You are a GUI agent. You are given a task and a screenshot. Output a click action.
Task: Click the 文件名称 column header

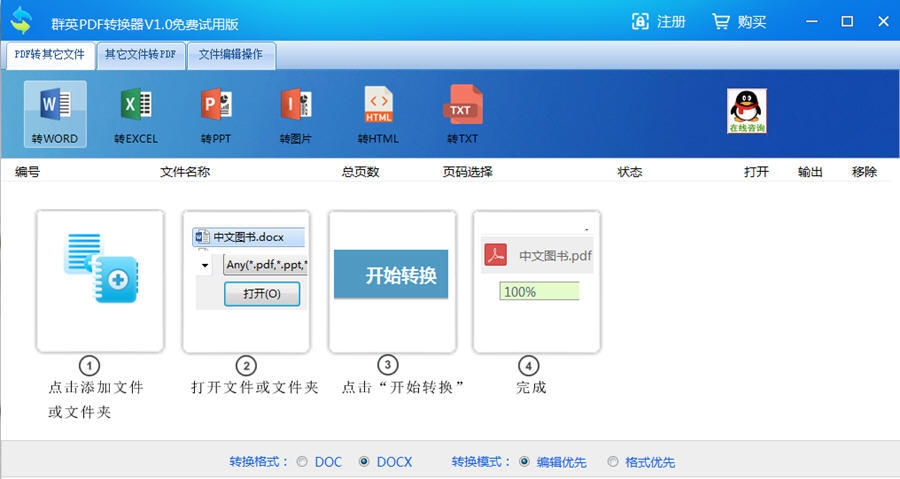point(185,172)
